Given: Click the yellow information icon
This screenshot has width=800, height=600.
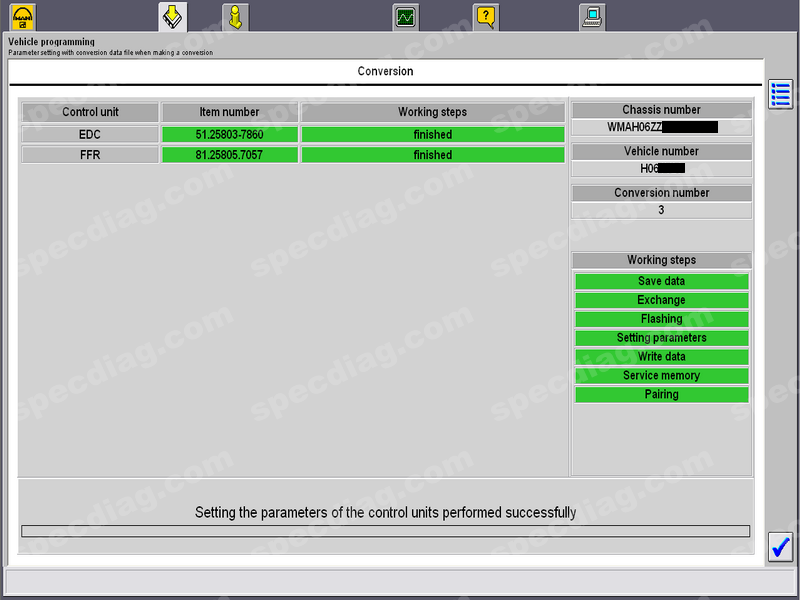Looking at the screenshot, I should [235, 17].
